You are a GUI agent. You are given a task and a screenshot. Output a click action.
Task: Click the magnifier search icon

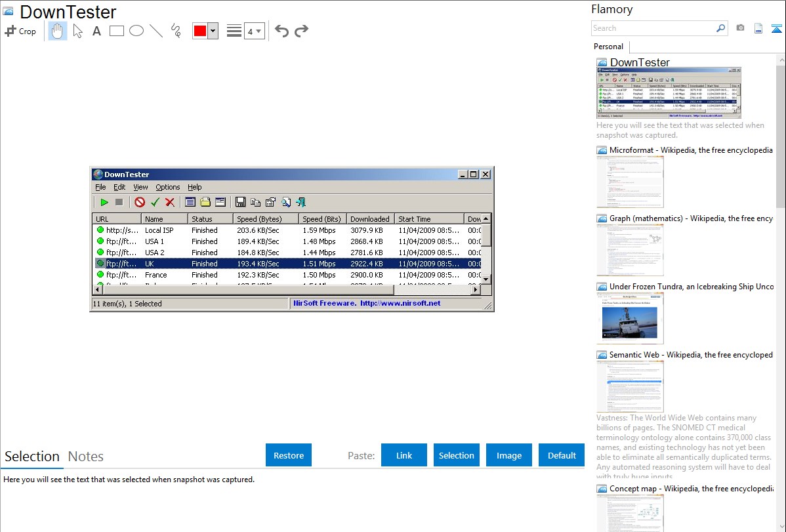tap(720, 28)
